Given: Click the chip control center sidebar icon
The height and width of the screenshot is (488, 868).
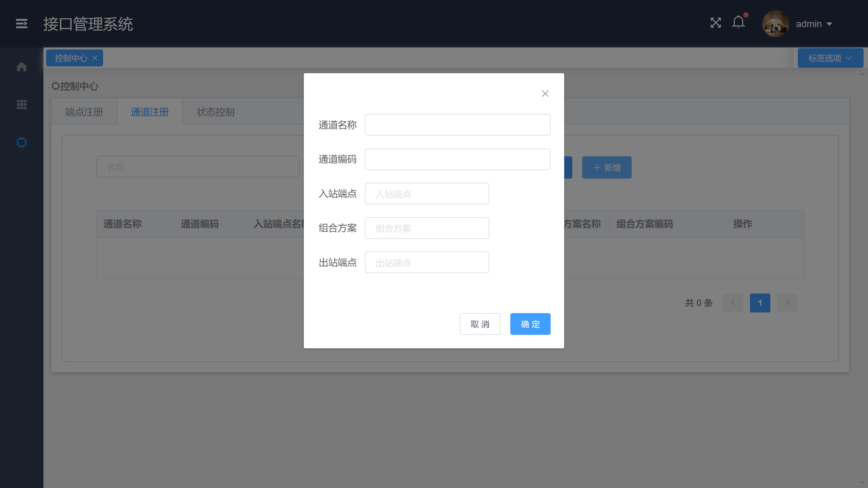Looking at the screenshot, I should click(21, 142).
